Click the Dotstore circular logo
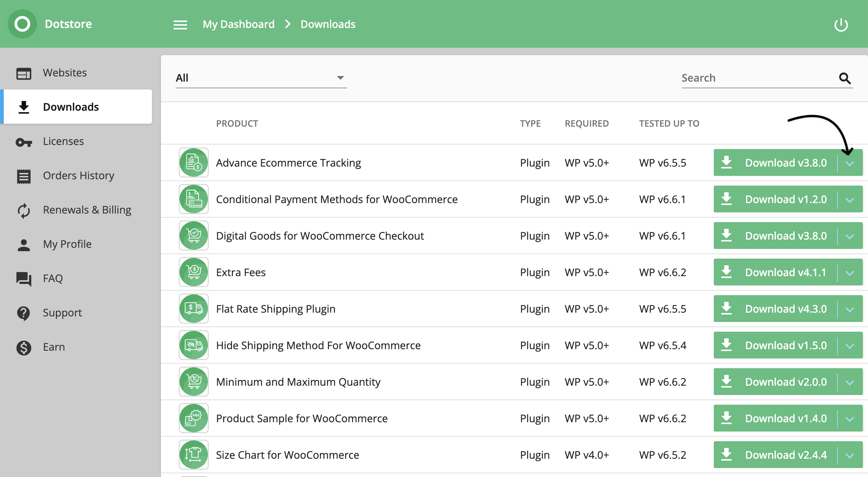 point(22,24)
